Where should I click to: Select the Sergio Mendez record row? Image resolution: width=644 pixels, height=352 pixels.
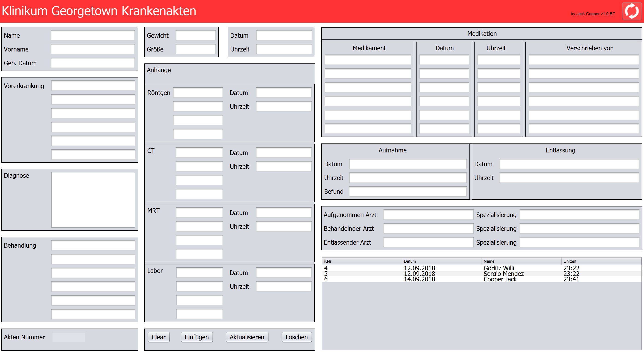[503, 274]
